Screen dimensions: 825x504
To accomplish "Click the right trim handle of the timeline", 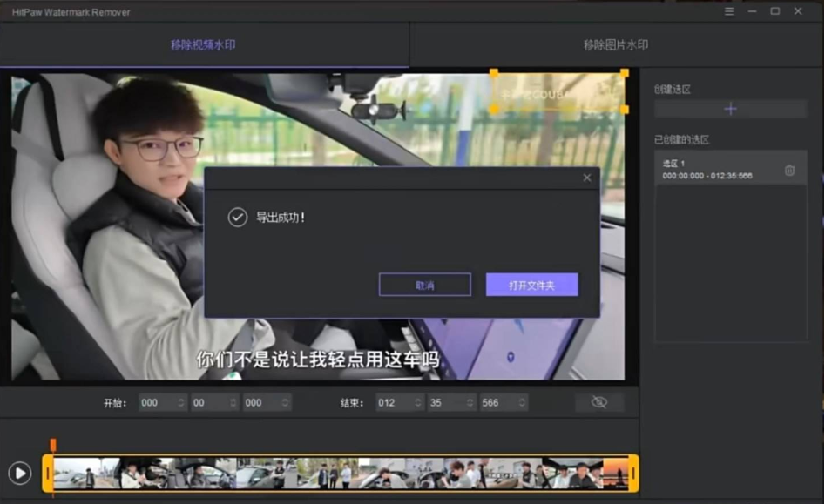I will 633,474.
